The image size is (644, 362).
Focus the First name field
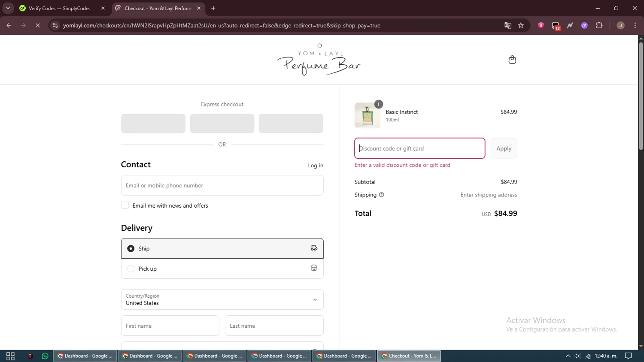170,326
